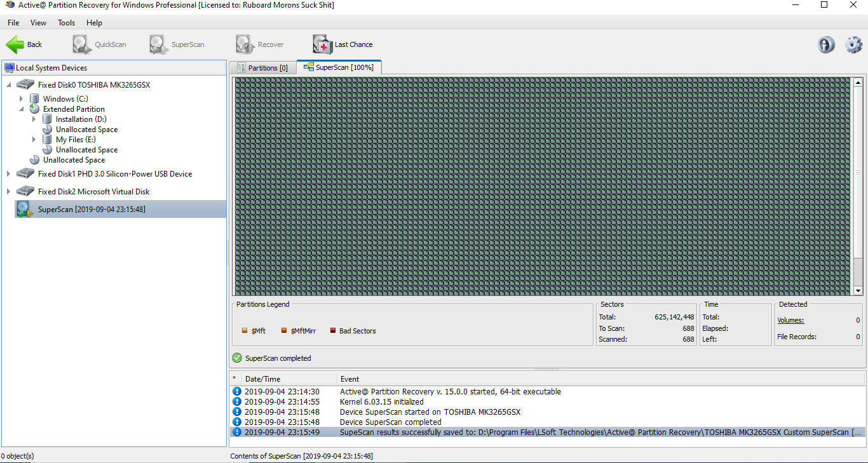
Task: Expand the Windows (C:) tree node
Action: [x=21, y=98]
